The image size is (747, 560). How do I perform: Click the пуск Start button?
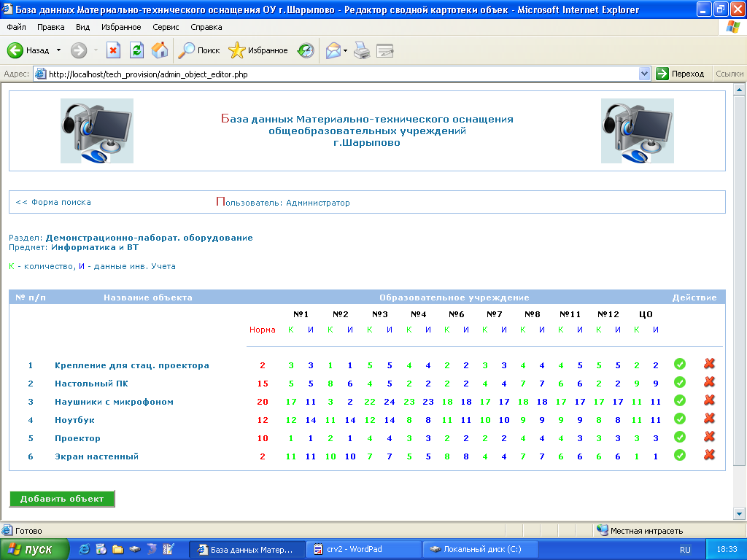[x=35, y=549]
